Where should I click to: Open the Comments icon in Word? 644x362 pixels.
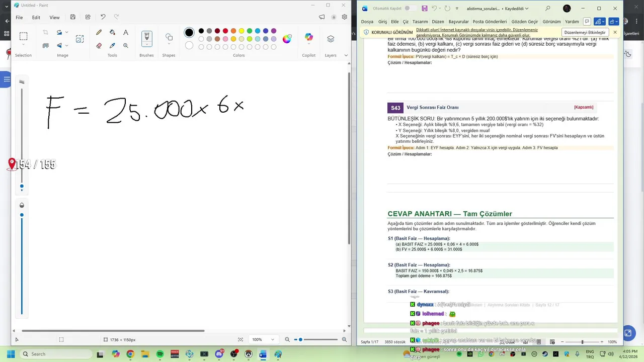[587, 22]
